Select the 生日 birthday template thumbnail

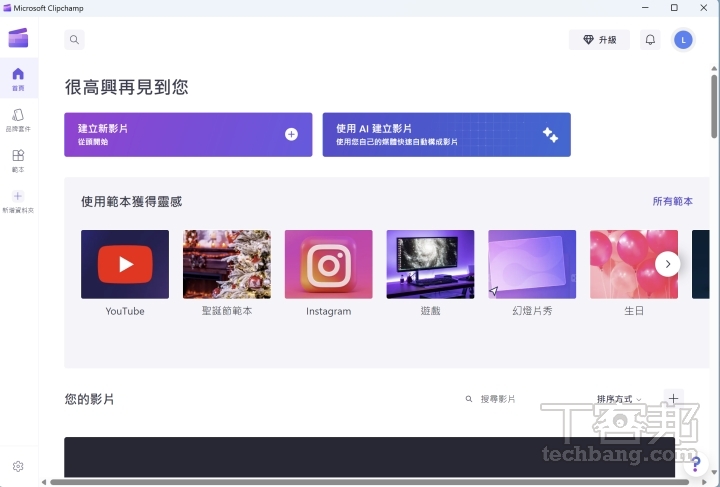634,264
